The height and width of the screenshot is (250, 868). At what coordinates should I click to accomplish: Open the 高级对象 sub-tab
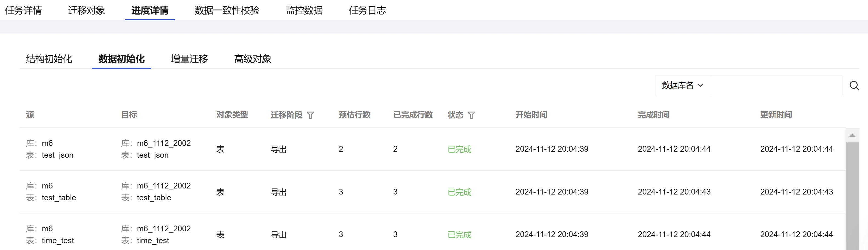(252, 59)
